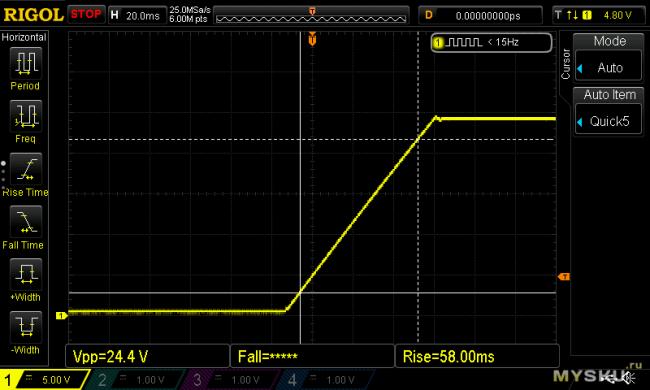Click the red STOP status button
The image size is (650, 390).
86,15
